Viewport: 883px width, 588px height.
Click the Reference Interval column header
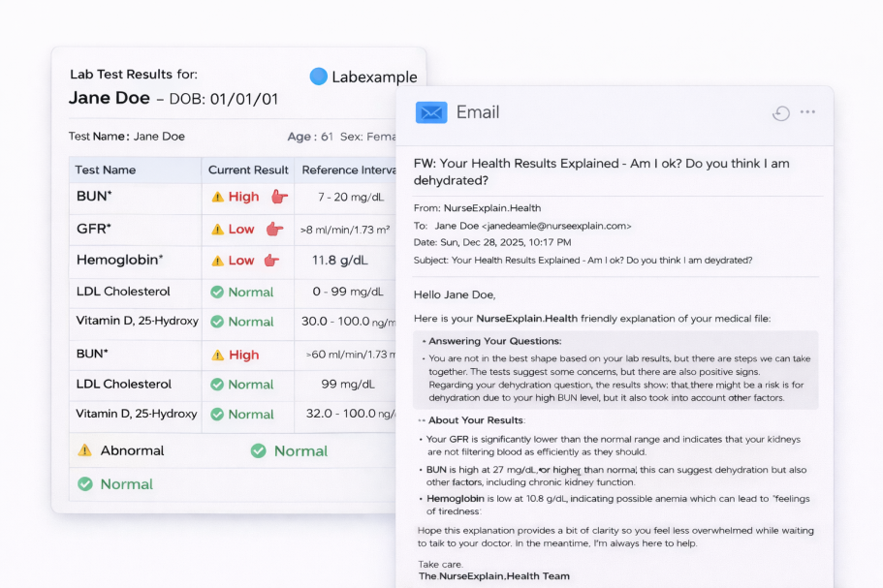347,170
